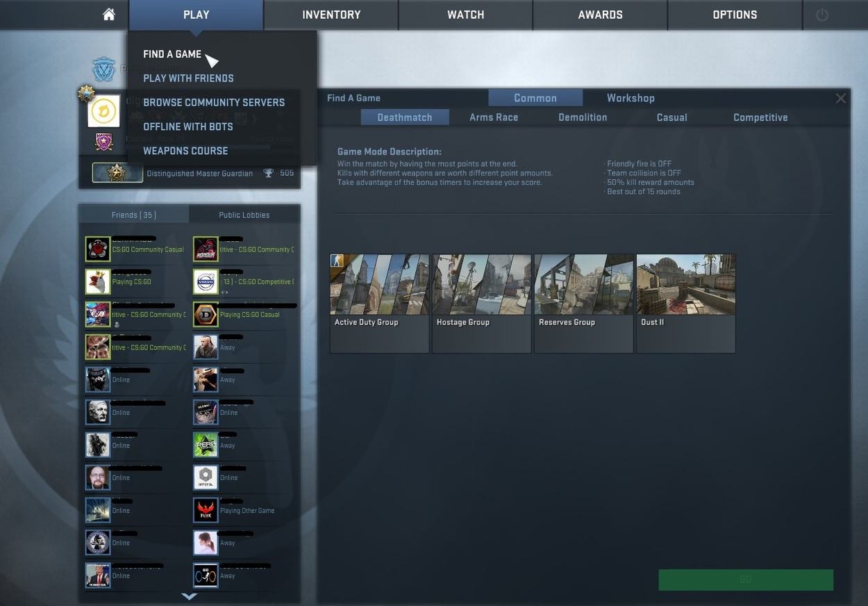
Task: Select the Casual game mode
Action: [x=672, y=117]
